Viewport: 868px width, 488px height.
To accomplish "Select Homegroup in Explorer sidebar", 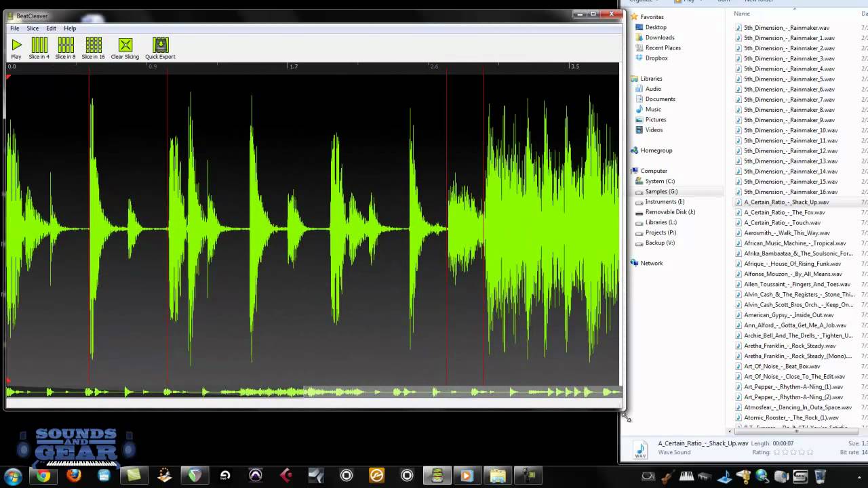I will click(x=656, y=150).
